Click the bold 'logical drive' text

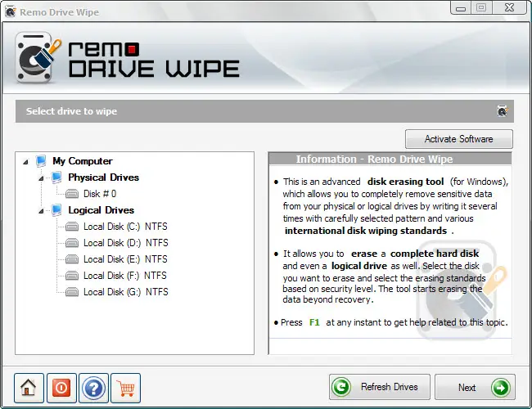(359, 266)
